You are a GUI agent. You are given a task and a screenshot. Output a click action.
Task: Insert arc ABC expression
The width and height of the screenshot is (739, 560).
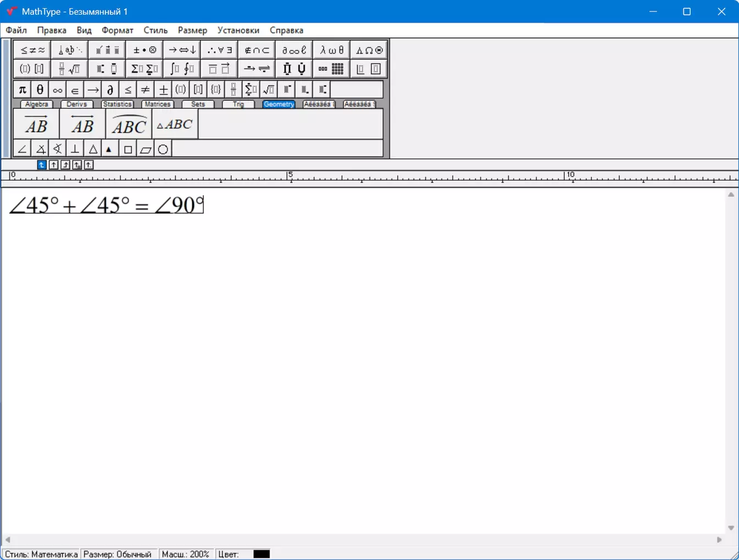(x=129, y=124)
